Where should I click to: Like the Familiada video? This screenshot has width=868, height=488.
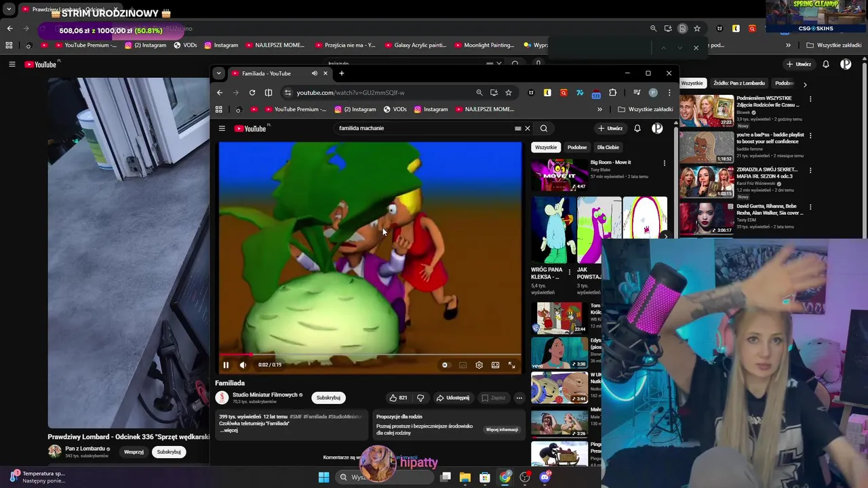pos(398,398)
